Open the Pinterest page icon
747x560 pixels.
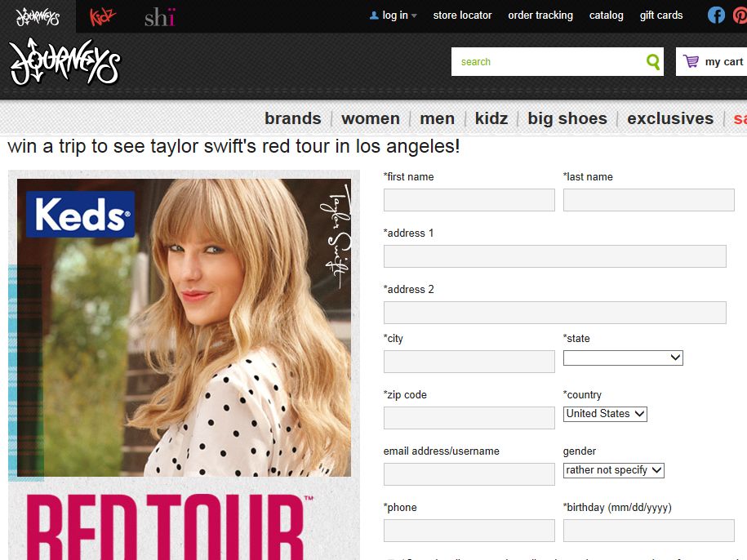pyautogui.click(x=740, y=16)
